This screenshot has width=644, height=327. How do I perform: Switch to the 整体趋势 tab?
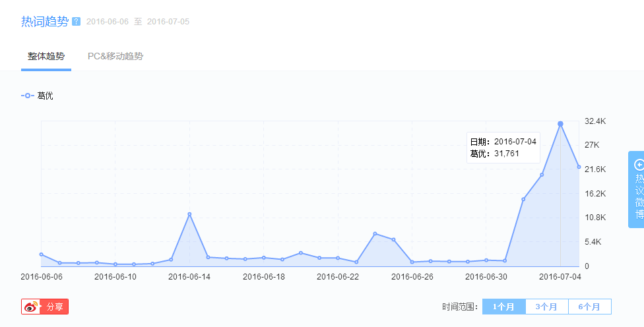coord(46,56)
